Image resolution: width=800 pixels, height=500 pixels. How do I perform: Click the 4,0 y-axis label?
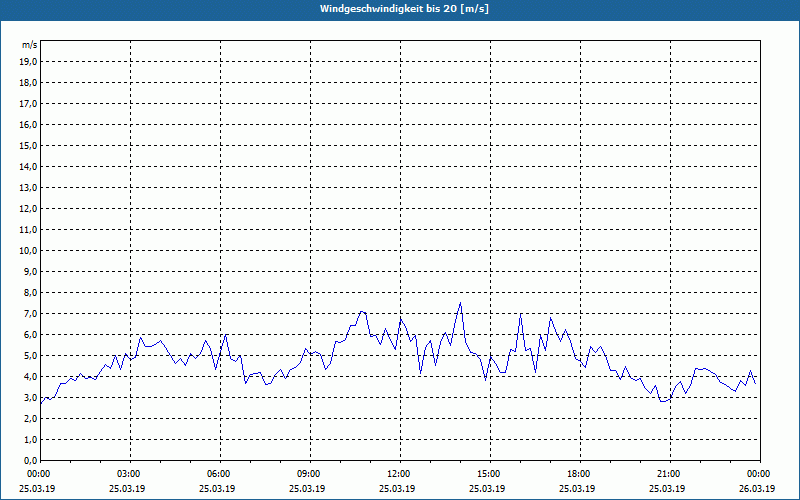coord(30,377)
